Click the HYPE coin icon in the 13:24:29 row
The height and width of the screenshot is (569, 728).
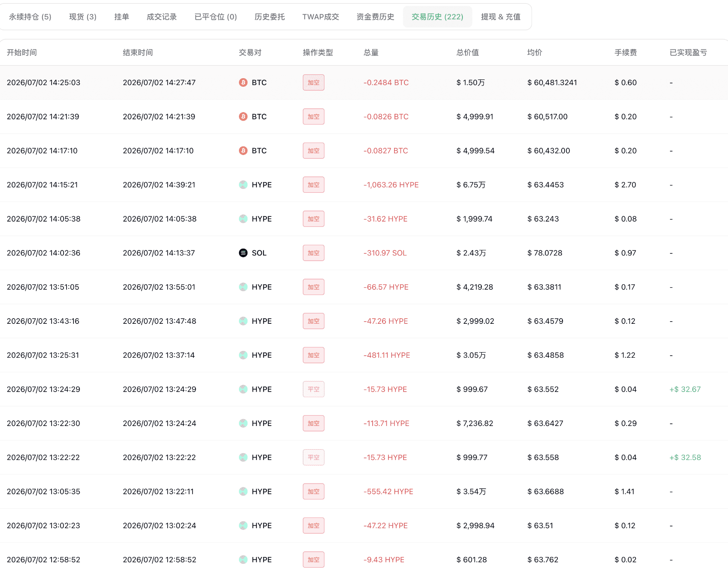(243, 389)
